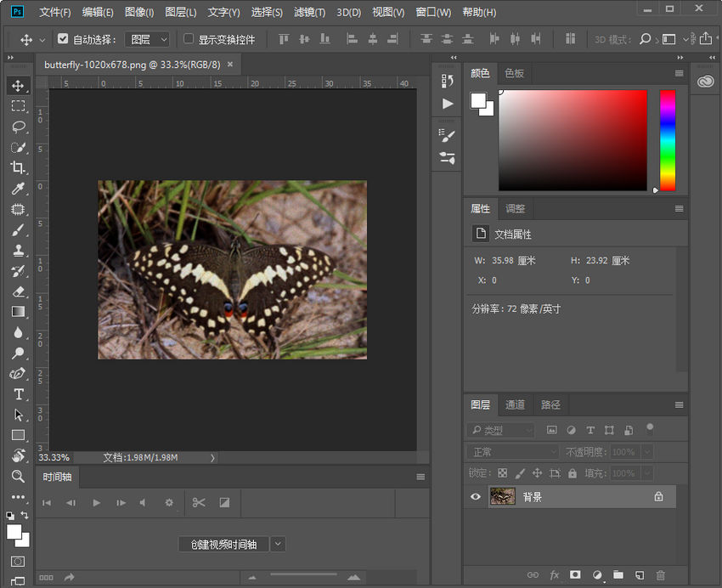Pick the Eraser tool

click(x=18, y=291)
